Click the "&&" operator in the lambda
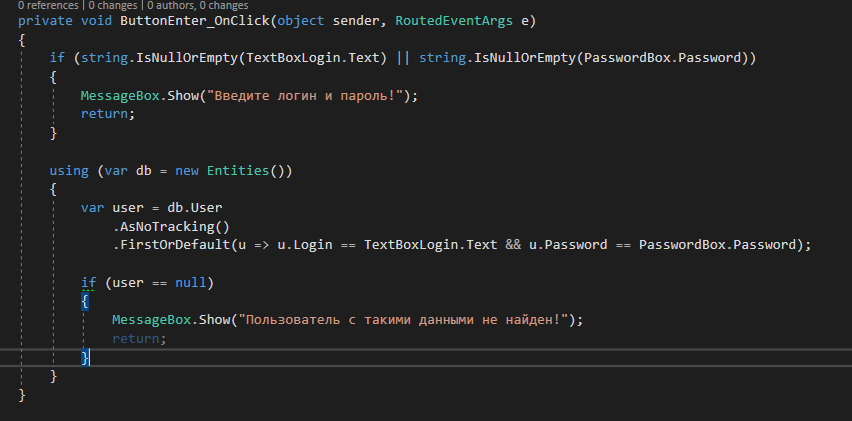852x421 pixels. tap(513, 245)
